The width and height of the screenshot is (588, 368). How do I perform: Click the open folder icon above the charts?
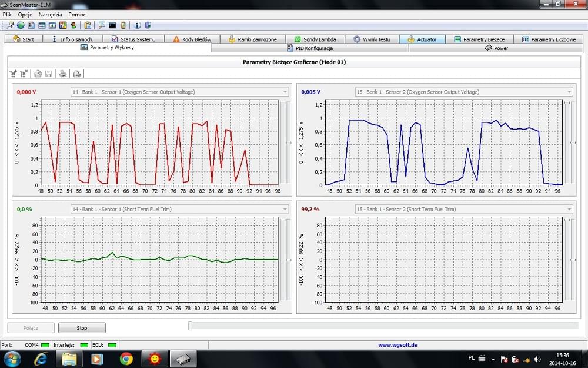[x=38, y=74]
